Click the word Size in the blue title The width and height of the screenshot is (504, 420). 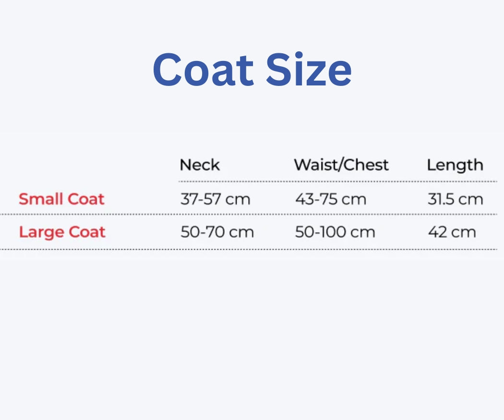point(309,70)
